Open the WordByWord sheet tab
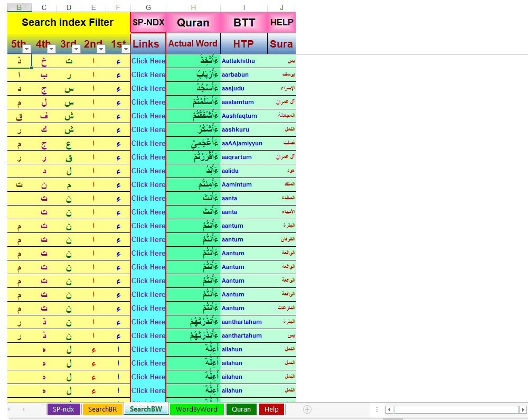 click(x=196, y=409)
